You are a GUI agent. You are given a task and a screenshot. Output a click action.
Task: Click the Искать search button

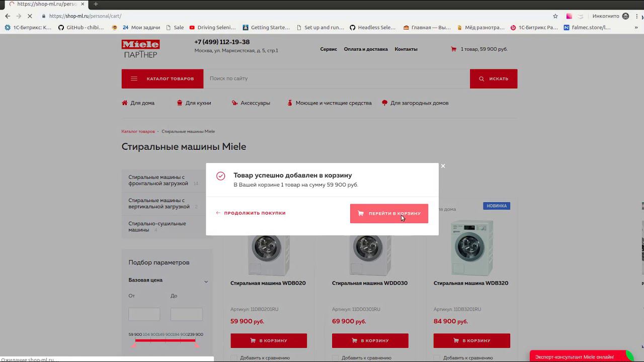point(494,79)
